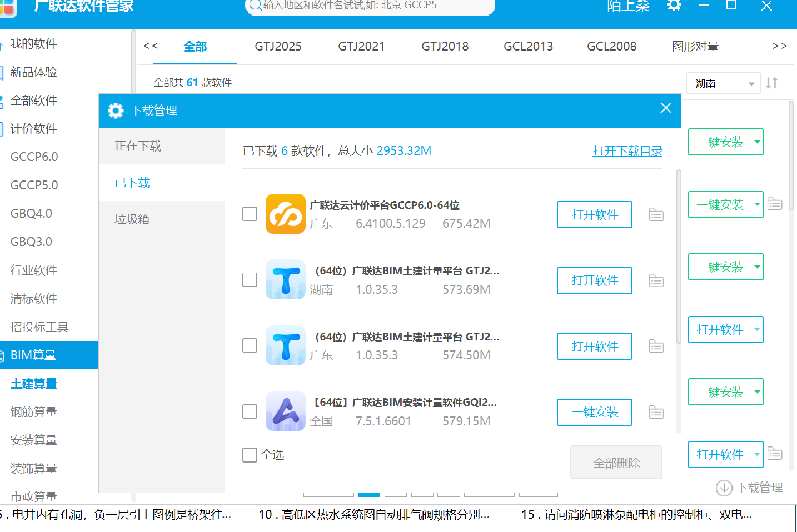This screenshot has width=797, height=532.
Task: Select 土建算量 in sidebar
Action: (34, 384)
